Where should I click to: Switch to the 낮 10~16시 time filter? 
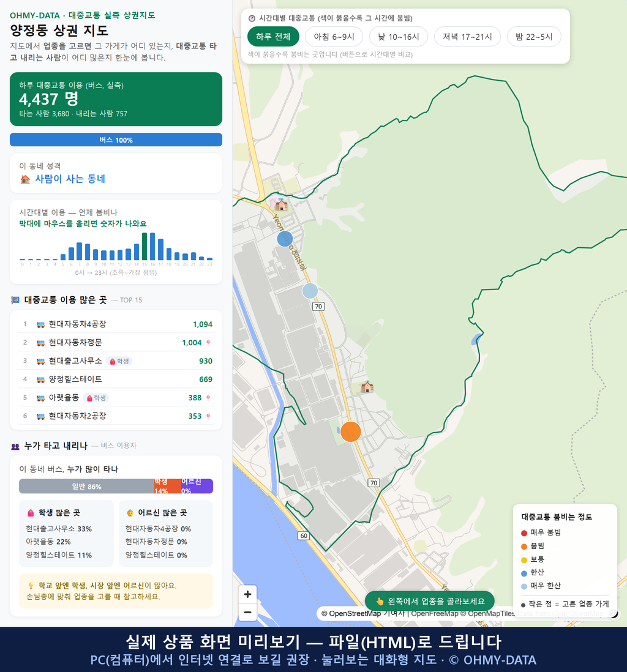pos(399,37)
